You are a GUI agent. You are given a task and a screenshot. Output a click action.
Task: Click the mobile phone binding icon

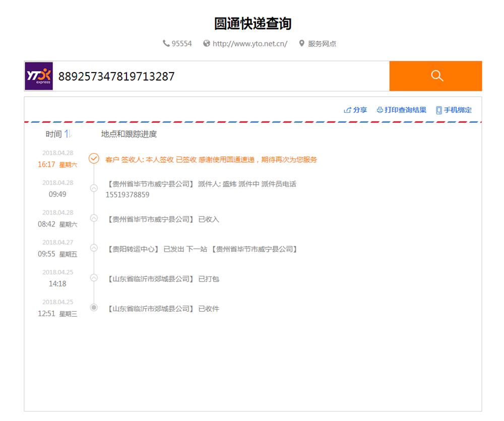pos(439,110)
